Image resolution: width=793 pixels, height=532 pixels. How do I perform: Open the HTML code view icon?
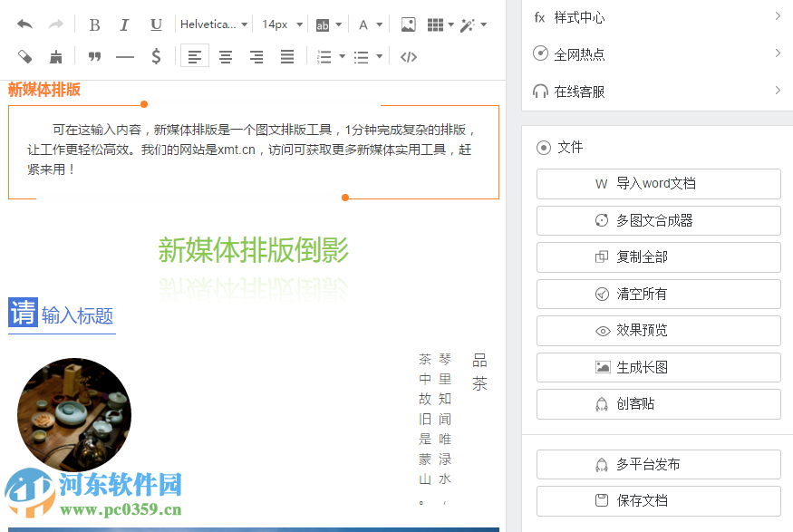coord(408,56)
